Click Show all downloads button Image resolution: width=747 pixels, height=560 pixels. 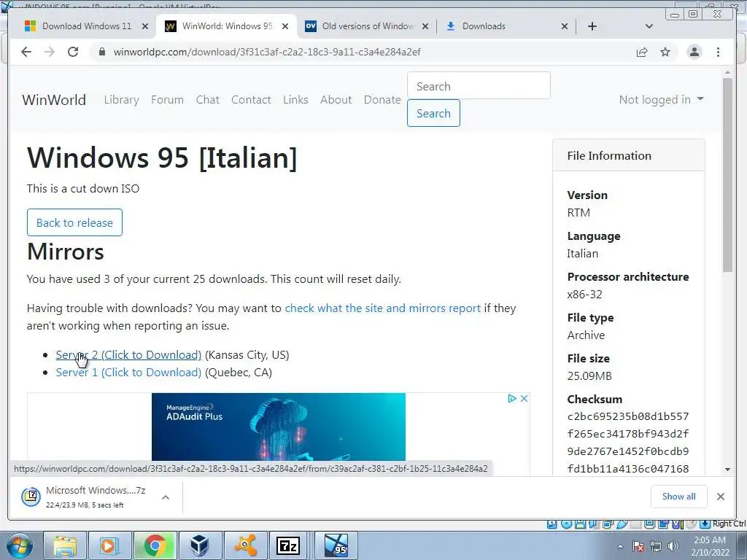(679, 496)
